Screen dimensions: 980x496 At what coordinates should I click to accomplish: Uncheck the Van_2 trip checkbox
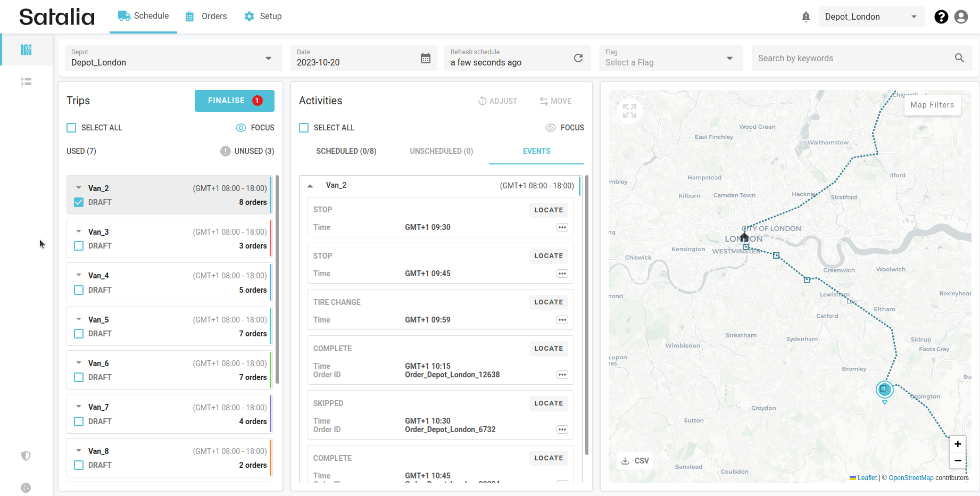point(79,202)
